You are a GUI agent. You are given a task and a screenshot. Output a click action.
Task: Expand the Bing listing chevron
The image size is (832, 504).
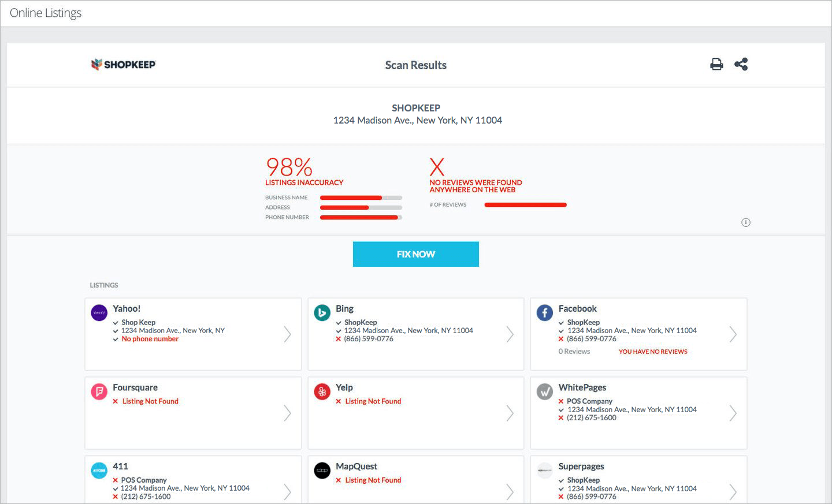coord(510,334)
